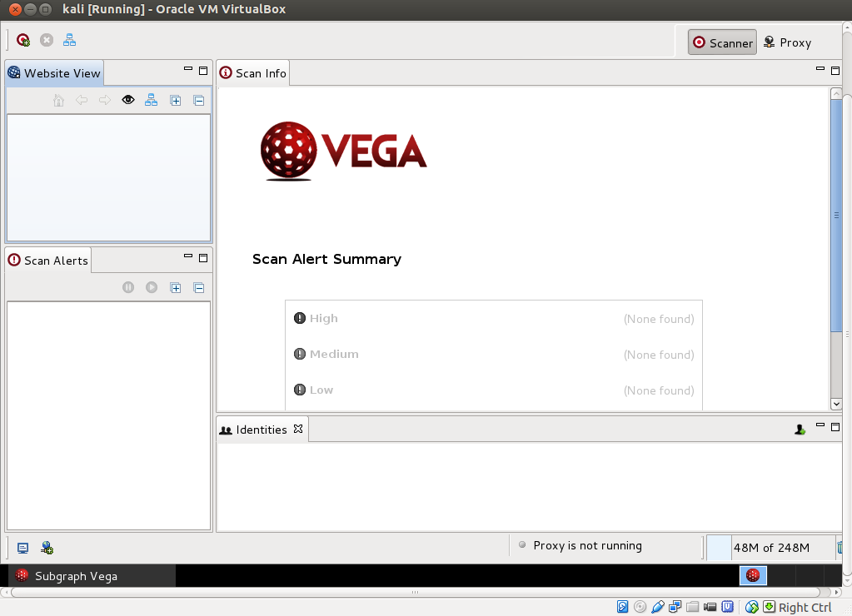This screenshot has height=616, width=852.
Task: Stop the current scan
Action: pyautogui.click(x=46, y=39)
